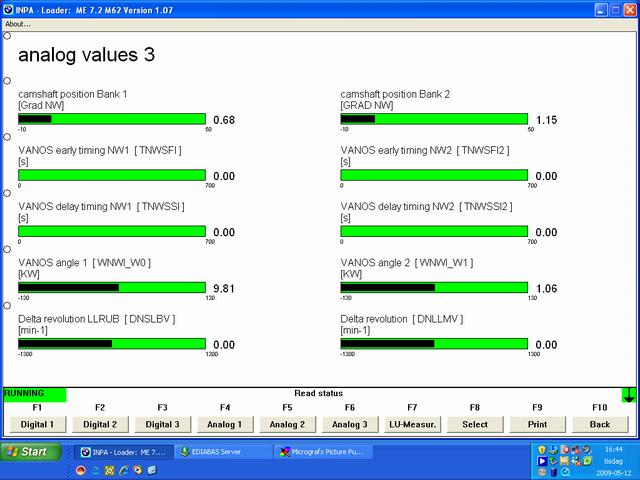Click the green down arrow indicator
The height and width of the screenshot is (480, 640).
pyautogui.click(x=628, y=395)
